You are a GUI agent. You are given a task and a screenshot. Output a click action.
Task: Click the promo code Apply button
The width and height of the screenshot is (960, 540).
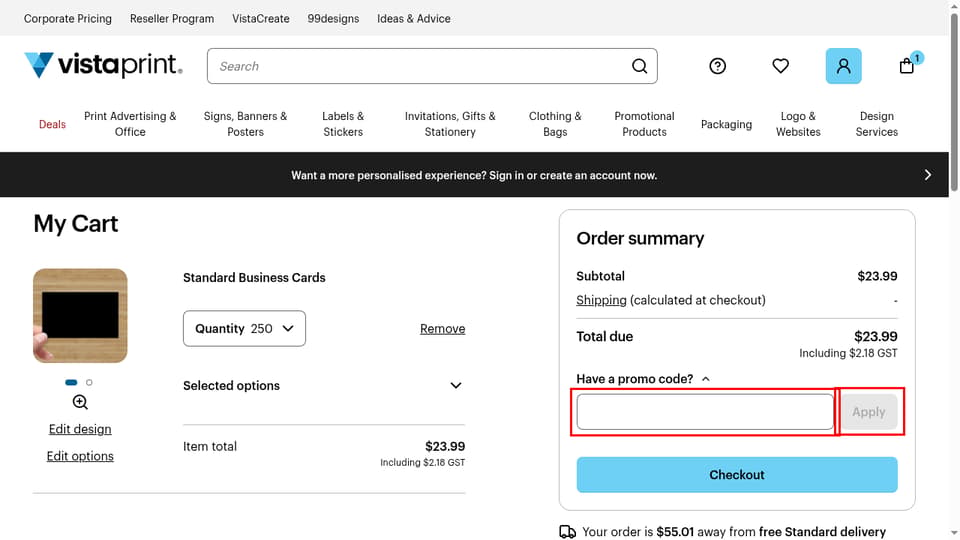[x=869, y=412]
